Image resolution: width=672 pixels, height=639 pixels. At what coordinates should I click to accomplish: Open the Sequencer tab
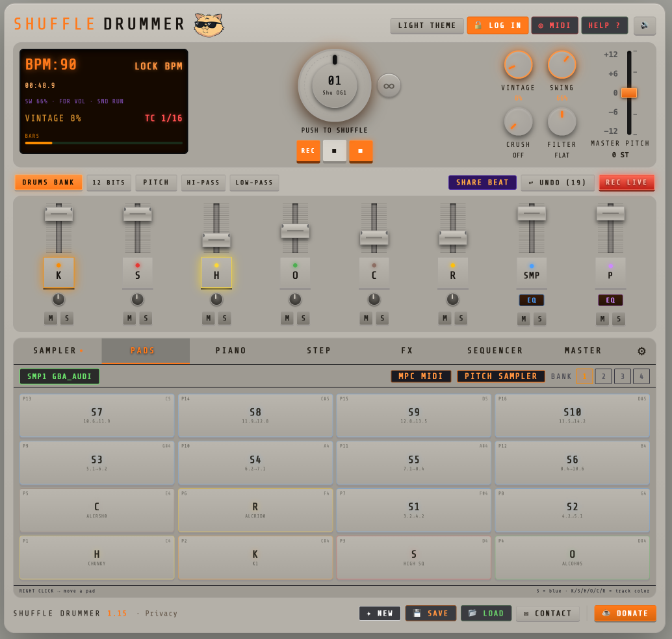[495, 350]
